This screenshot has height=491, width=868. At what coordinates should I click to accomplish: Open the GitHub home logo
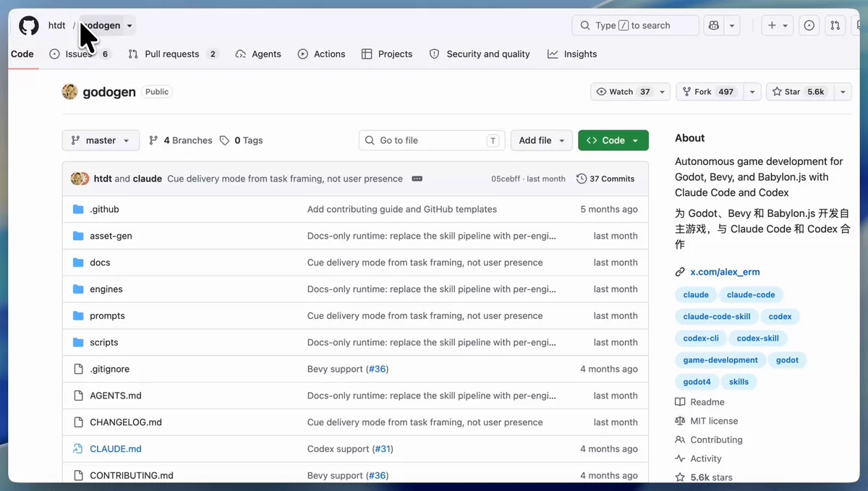(x=29, y=25)
